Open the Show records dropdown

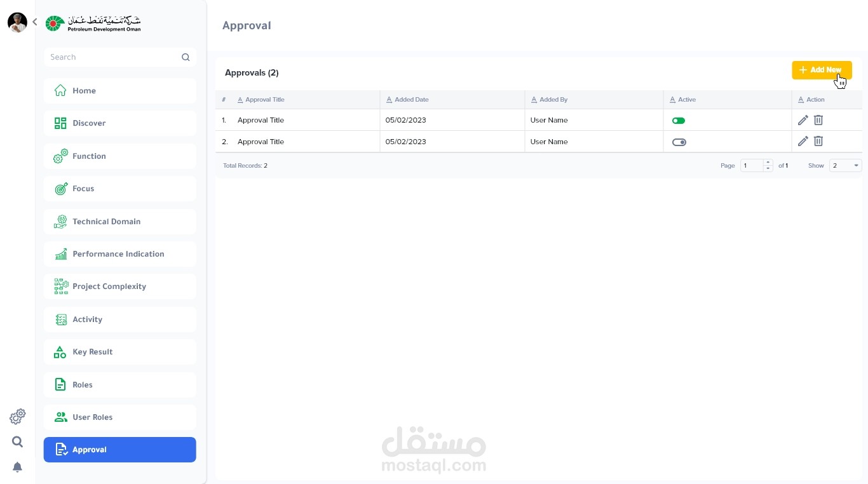846,166
